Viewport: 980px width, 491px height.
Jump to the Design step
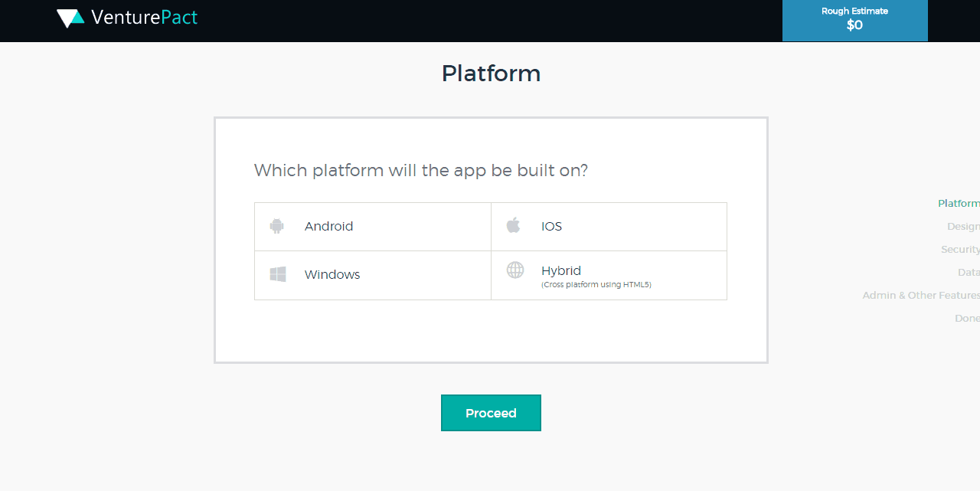[x=962, y=227]
